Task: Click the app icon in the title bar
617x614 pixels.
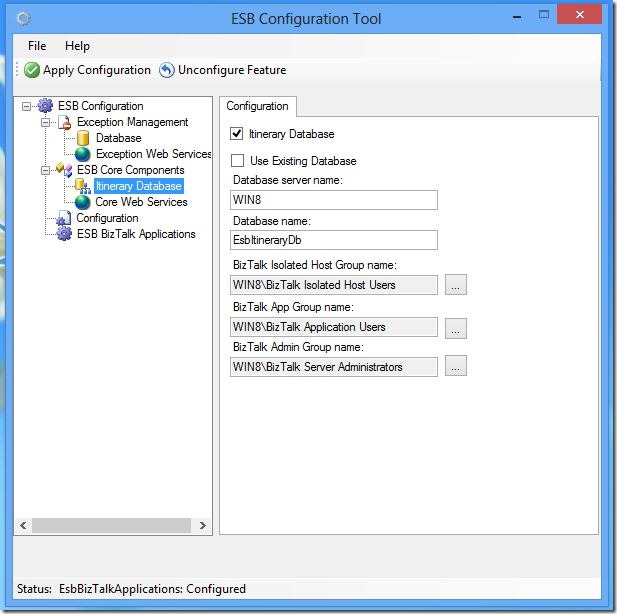Action: (x=23, y=18)
